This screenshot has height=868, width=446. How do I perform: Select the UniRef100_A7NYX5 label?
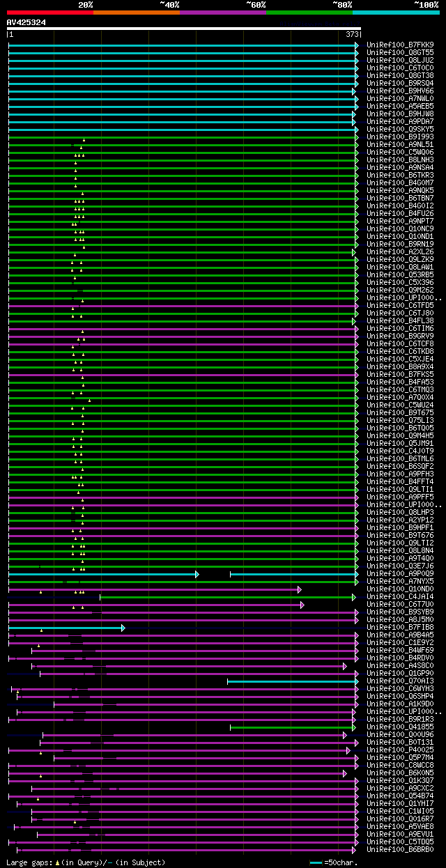400,582
